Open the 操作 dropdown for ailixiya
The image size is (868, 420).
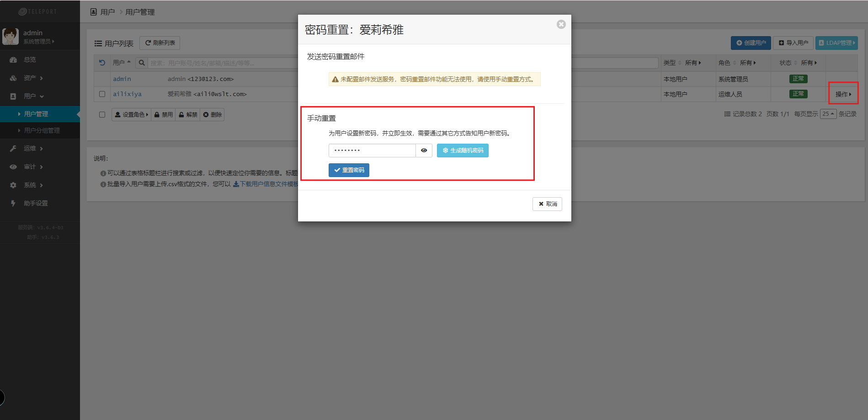click(x=843, y=94)
